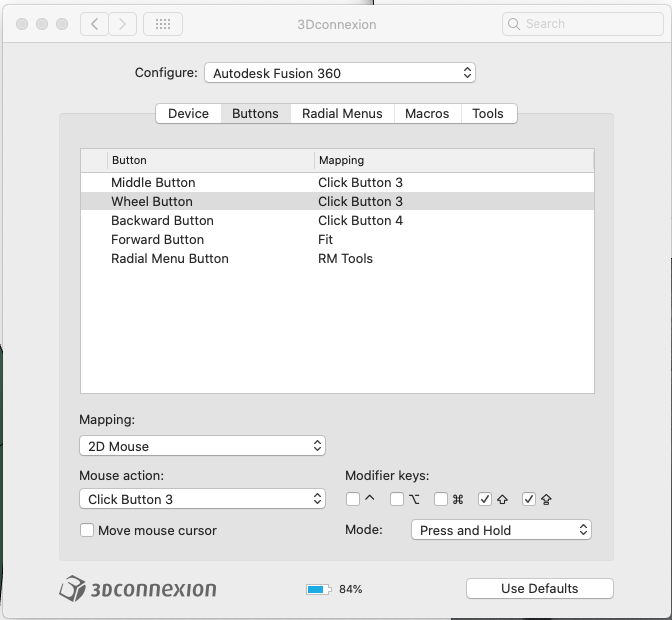Toggle the Command modifier key checkbox
672x620 pixels.
click(441, 499)
